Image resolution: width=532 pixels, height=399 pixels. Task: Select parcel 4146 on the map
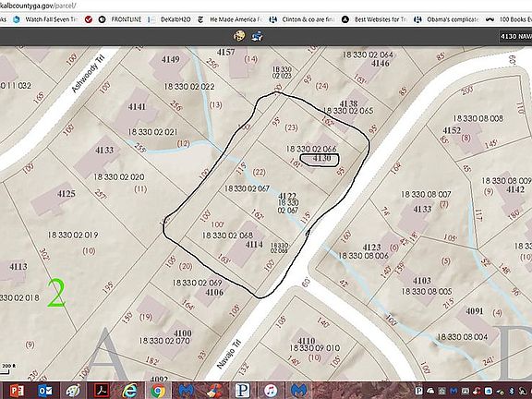coord(380,63)
